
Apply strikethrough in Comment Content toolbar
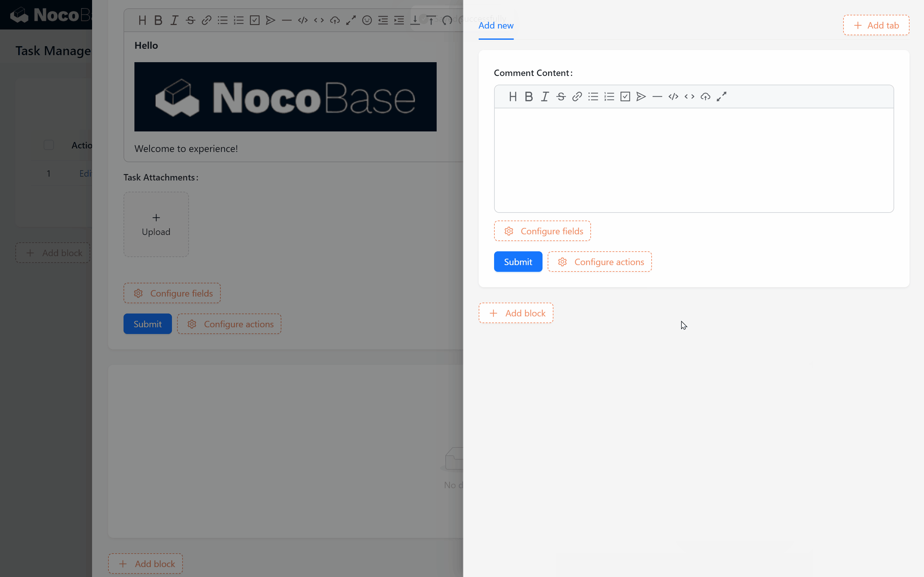561,96
